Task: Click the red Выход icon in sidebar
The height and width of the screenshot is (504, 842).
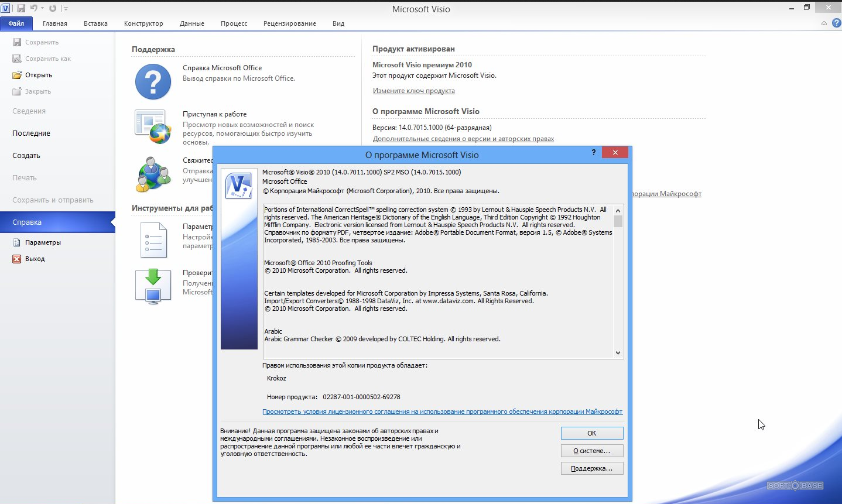Action: [x=17, y=259]
